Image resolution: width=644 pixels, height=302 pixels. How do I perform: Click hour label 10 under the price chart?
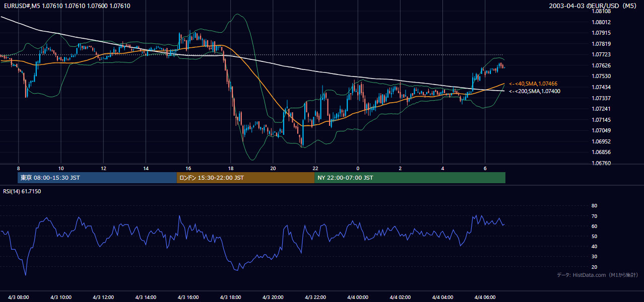click(x=61, y=168)
